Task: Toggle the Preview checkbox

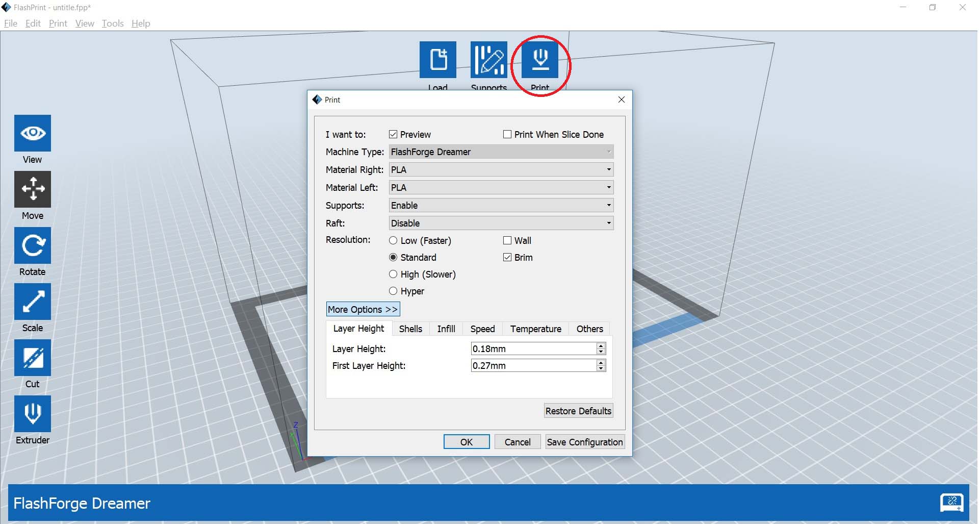Action: click(393, 134)
